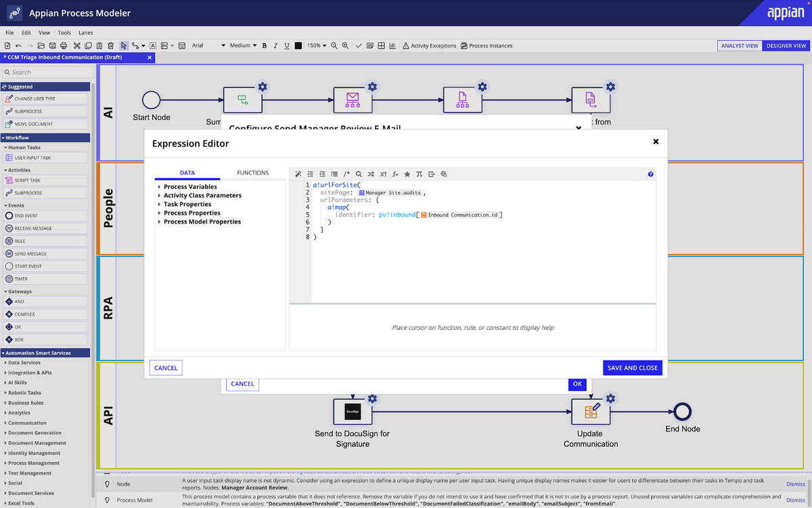This screenshot has width=812, height=508.
Task: Open the blue help question mark icon
Action: [x=650, y=174]
